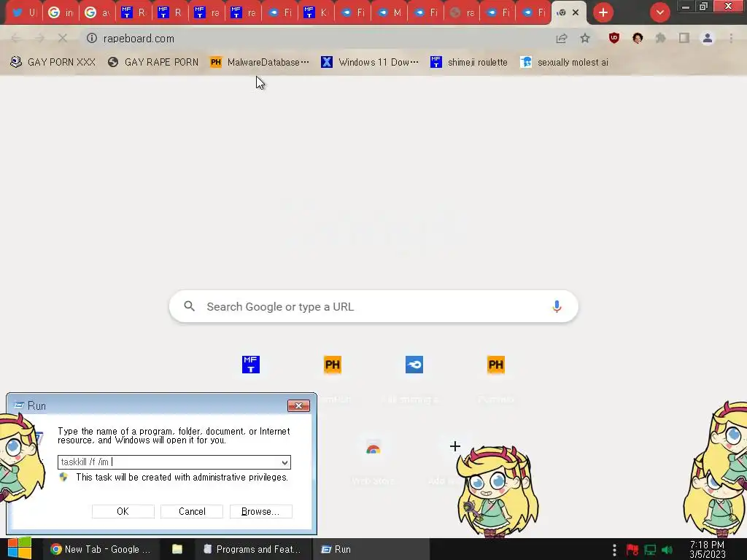This screenshot has width=747, height=560.
Task: Start voice search with the microphone
Action: [557, 306]
